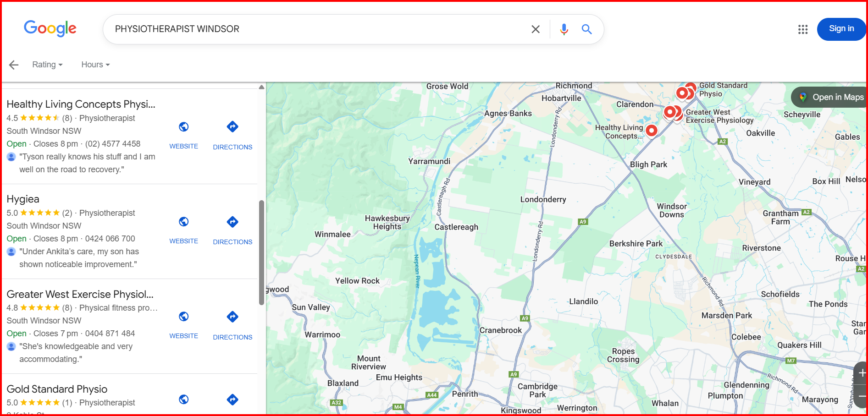
Task: Expand the Hours filter dropdown
Action: [95, 65]
